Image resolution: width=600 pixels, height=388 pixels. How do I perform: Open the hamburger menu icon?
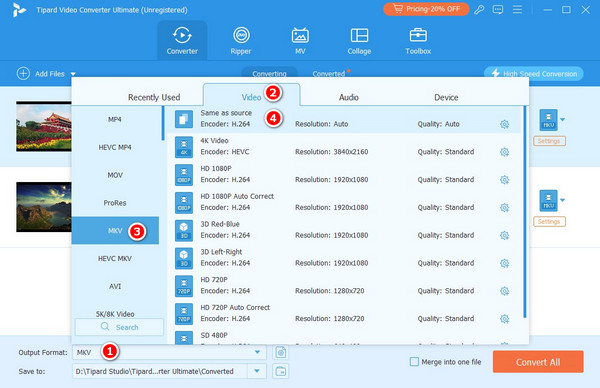517,10
